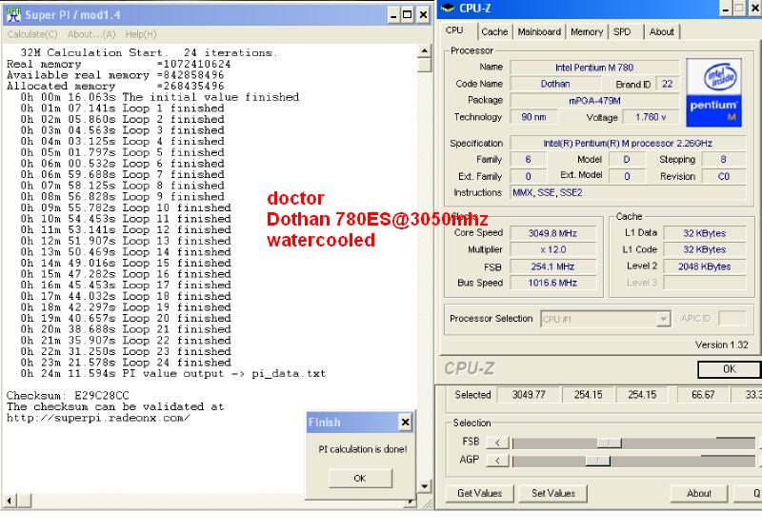Viewport: 762px width, 532px height.
Task: Click the http://superpi.radeonx.com/ text
Action: click(98, 418)
